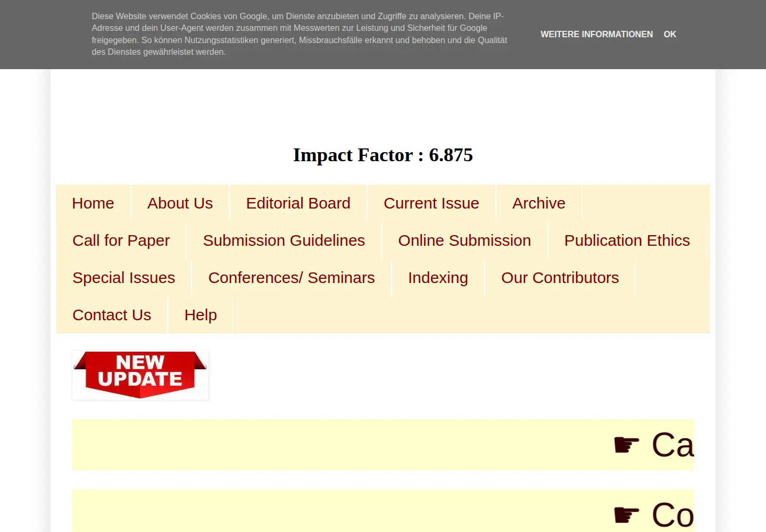Open the Archive section
766x532 pixels.
click(539, 203)
